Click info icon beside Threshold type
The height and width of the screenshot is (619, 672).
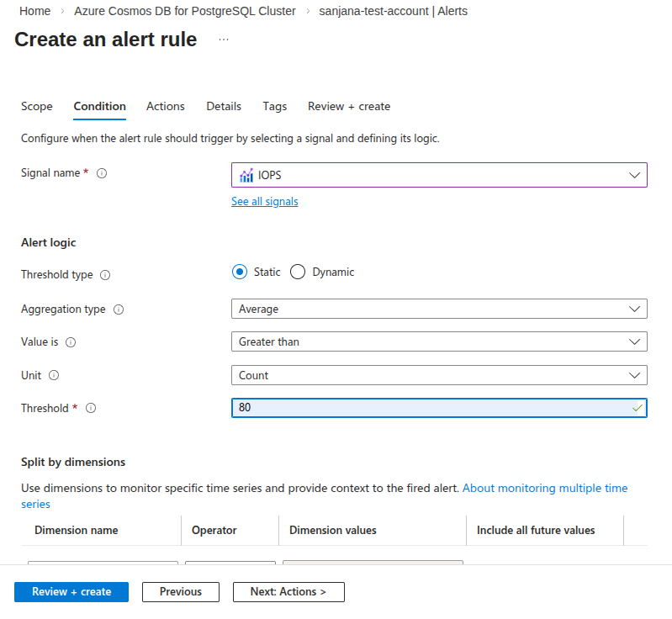[105, 275]
